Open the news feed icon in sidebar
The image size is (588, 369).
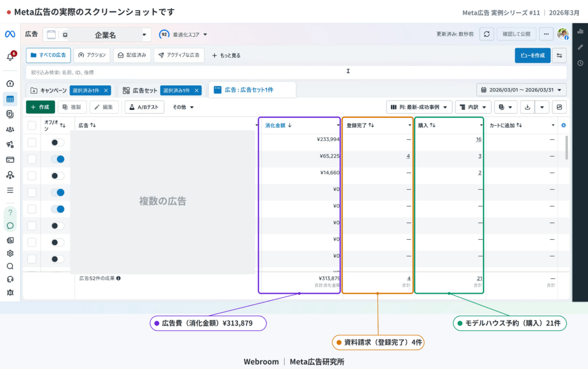pos(10,240)
